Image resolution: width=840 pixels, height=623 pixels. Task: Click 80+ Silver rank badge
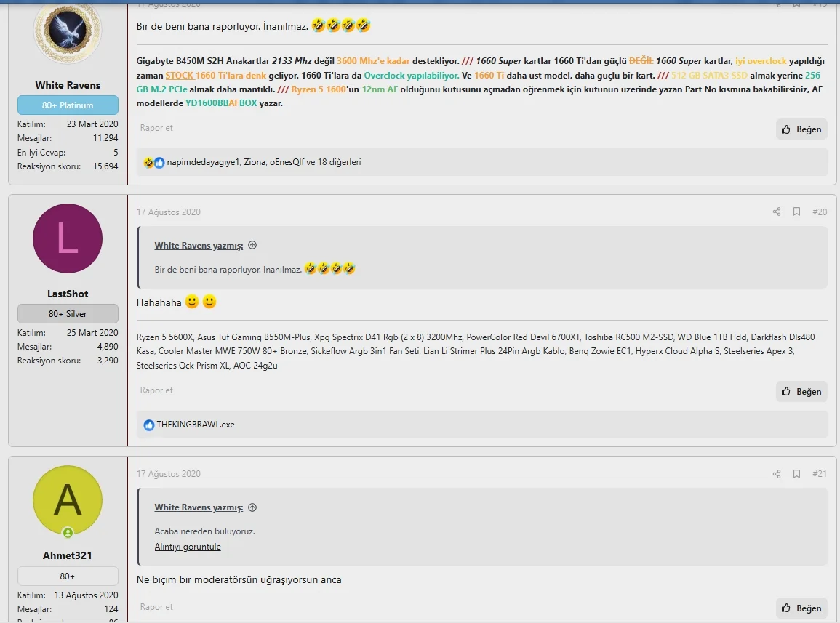[x=68, y=313]
